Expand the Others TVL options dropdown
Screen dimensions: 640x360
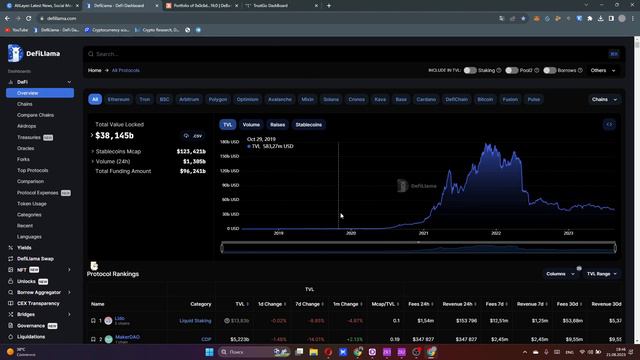click(x=603, y=70)
